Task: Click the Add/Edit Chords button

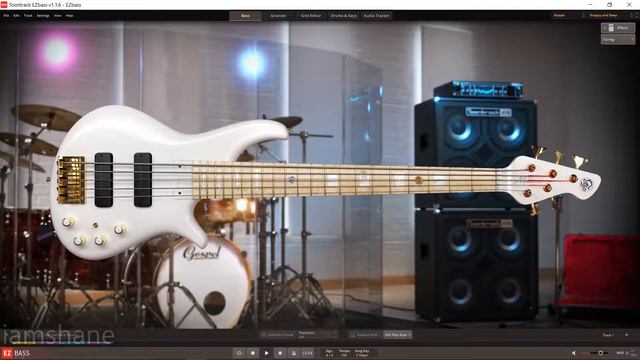Action: [x=278, y=335]
